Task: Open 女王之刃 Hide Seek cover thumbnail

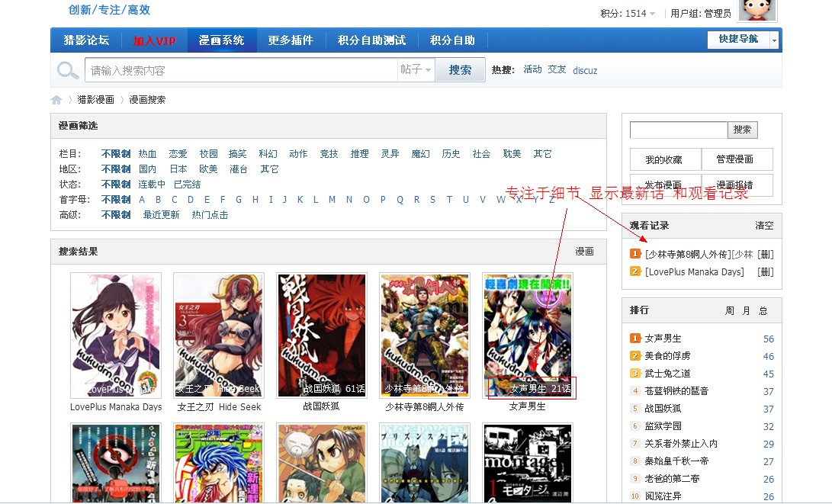Action: pyautogui.click(x=219, y=335)
